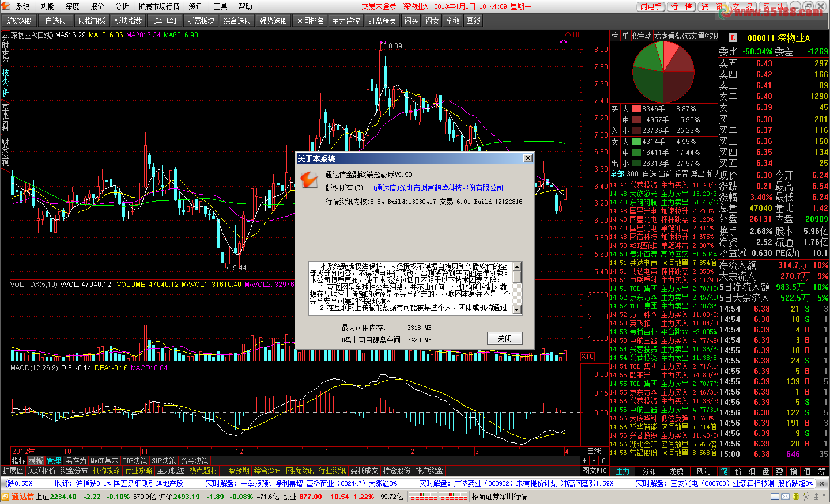Open the 功能 menu
Image resolution: width=830 pixels, height=504 pixels.
click(x=48, y=6)
